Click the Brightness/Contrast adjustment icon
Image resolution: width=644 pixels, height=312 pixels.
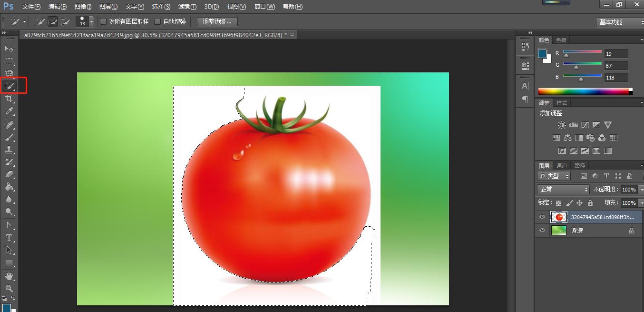click(x=562, y=125)
